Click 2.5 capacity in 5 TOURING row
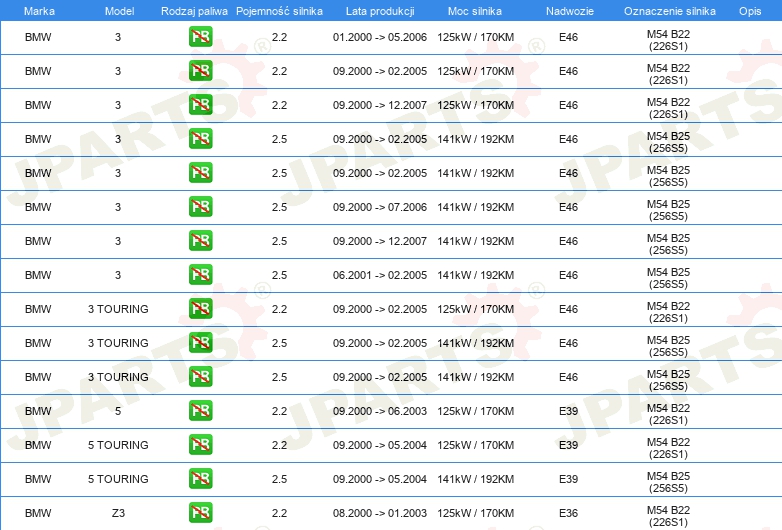This screenshot has width=782, height=530. [x=279, y=479]
